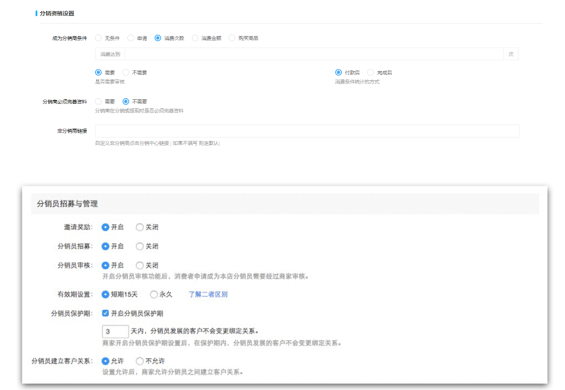The width and height of the screenshot is (565, 390).
Task: Turn off 邀请奖励 with 关闭
Action: point(139,227)
